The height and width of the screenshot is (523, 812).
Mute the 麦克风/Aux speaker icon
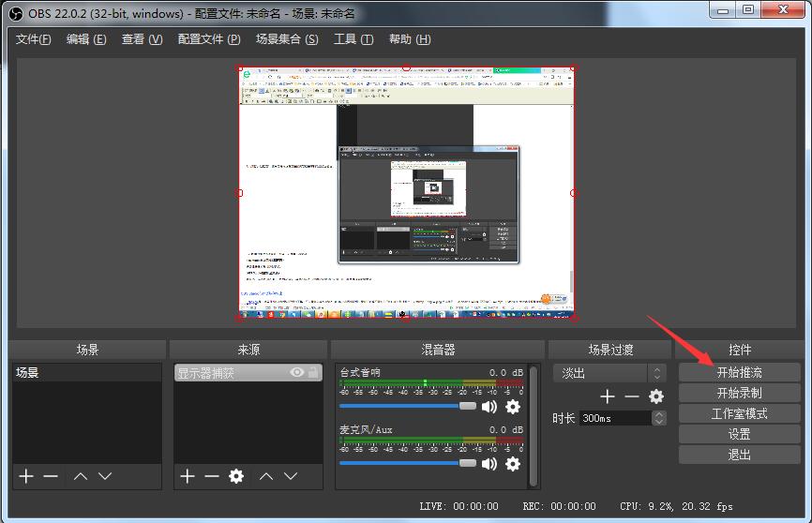click(489, 464)
